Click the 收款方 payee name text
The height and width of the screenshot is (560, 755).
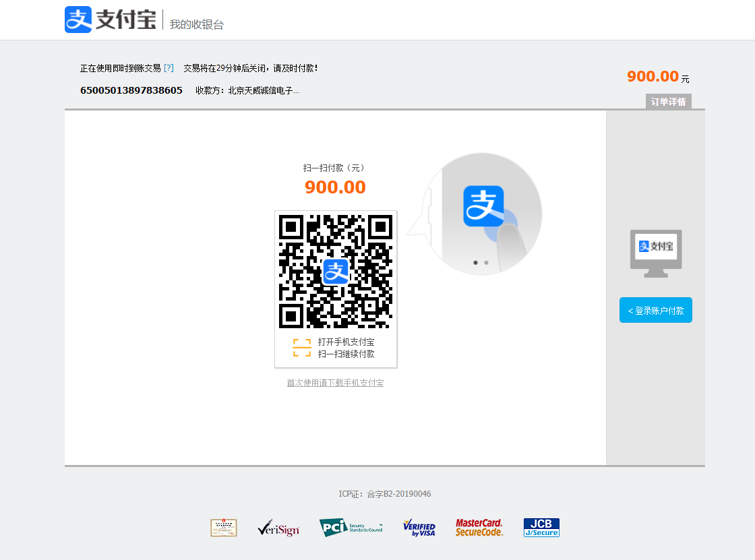[247, 90]
